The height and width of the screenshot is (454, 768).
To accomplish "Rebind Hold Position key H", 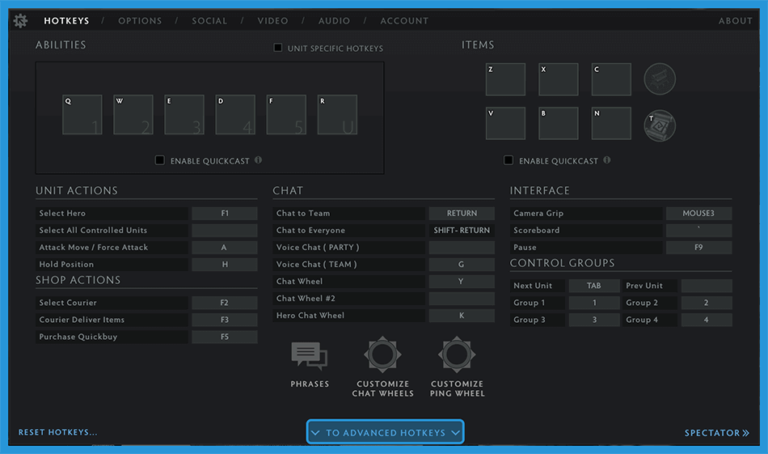I will click(x=224, y=264).
